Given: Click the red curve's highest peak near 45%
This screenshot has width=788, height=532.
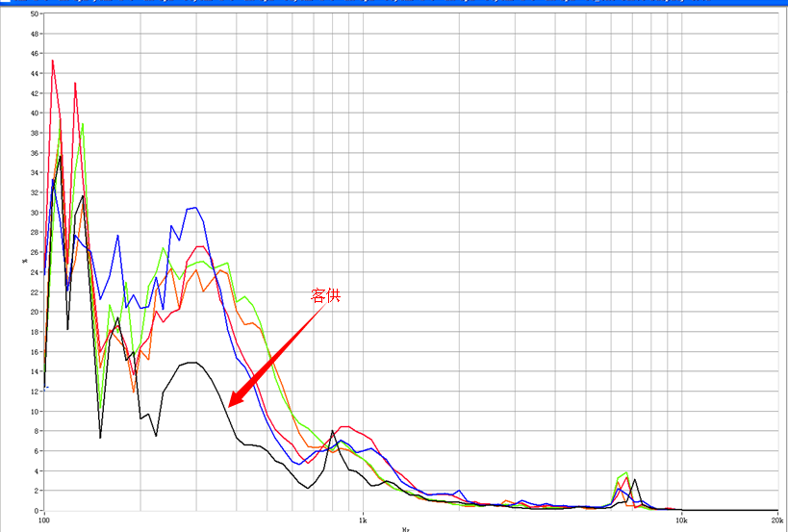Looking at the screenshot, I should (53, 61).
